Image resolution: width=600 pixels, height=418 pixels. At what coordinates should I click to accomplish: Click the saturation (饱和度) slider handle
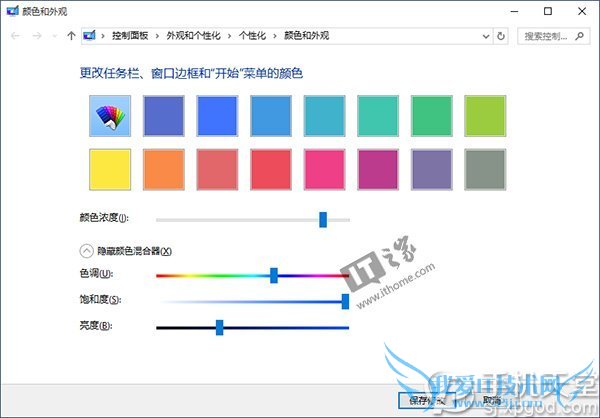(345, 302)
